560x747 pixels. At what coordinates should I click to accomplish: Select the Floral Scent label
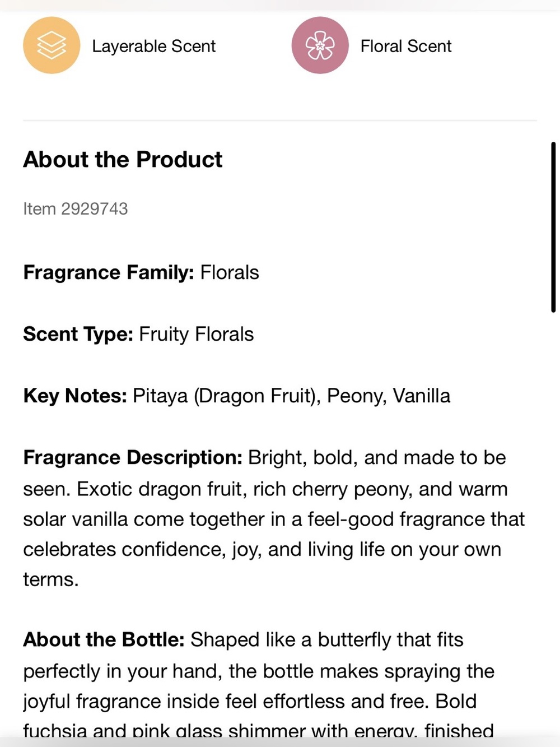[x=406, y=46]
